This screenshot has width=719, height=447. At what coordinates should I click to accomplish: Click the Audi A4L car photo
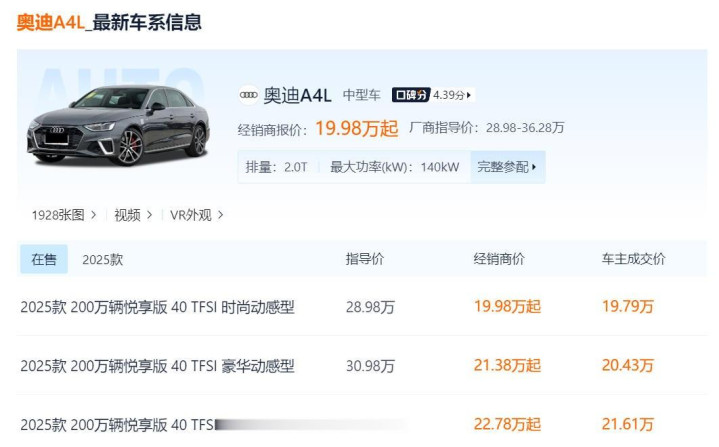click(118, 125)
